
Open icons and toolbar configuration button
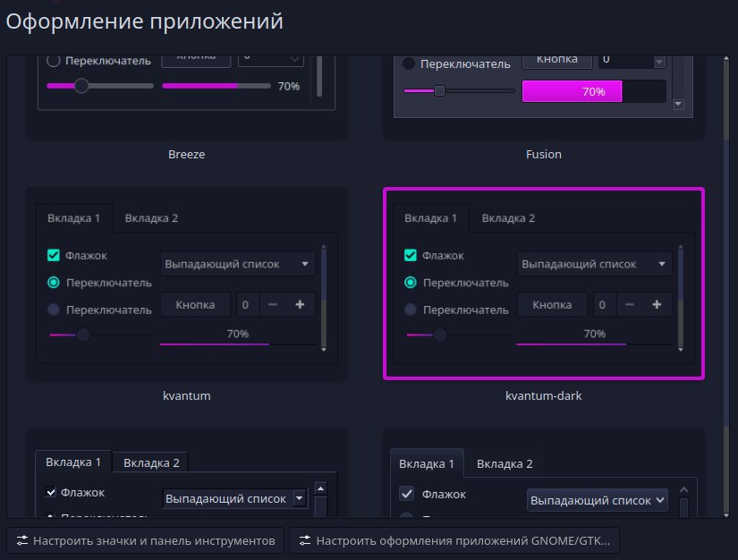point(145,540)
